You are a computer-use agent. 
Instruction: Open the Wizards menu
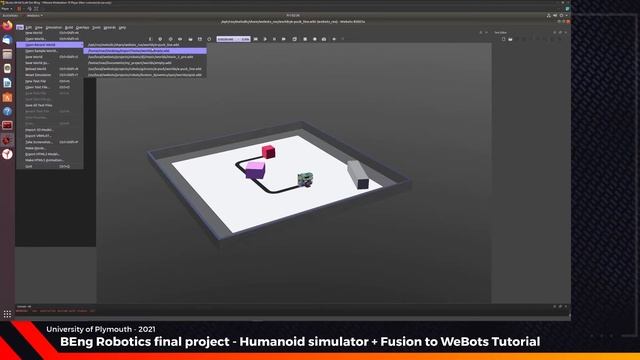pos(109,27)
